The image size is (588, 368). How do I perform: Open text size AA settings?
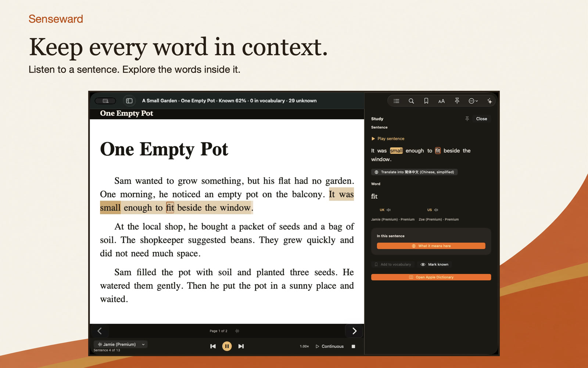(441, 101)
